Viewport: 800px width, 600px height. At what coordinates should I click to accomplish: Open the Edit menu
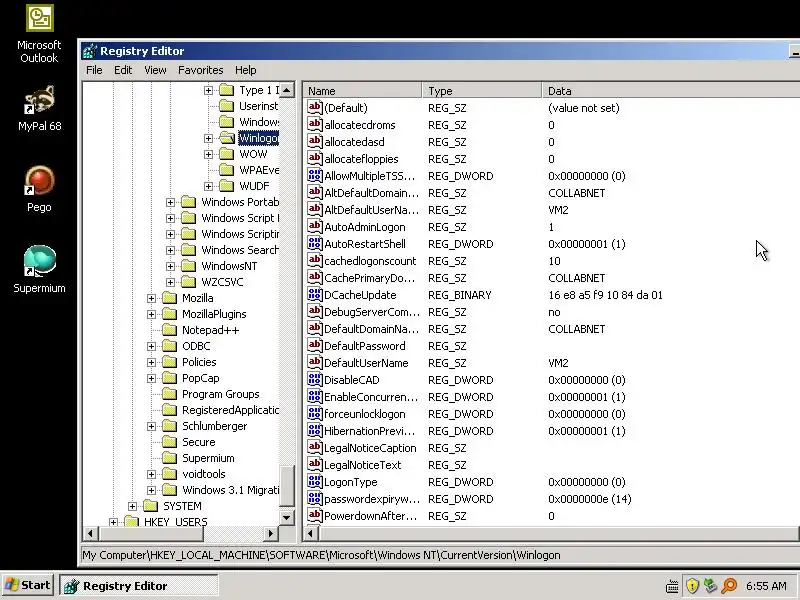pos(123,70)
